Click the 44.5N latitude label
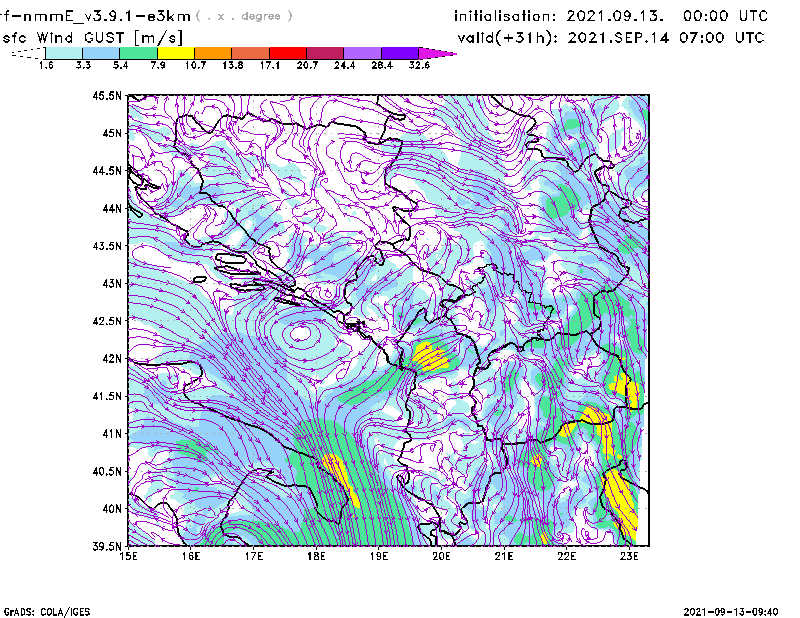This screenshot has width=800, height=618. pyautogui.click(x=107, y=170)
